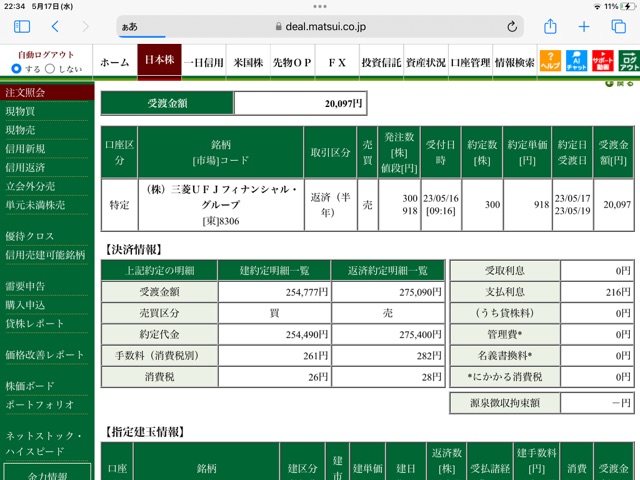
Task: Reload the page with the refresh icon
Action: pos(512,27)
